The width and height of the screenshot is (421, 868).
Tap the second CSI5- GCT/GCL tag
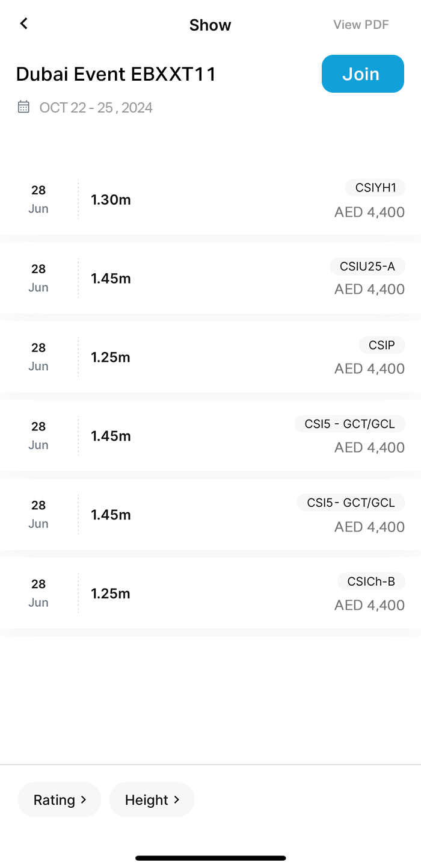[351, 503]
